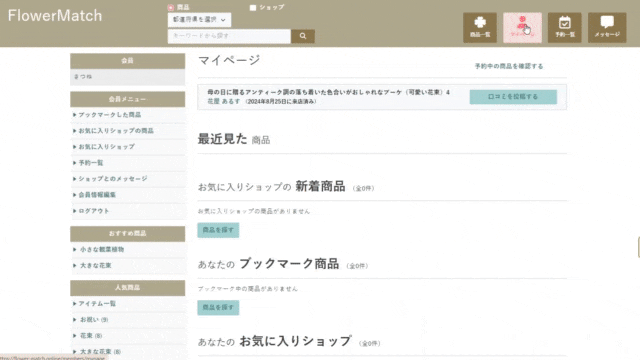
Task: Open お気に入りショップの商品 menu item
Action: [116, 131]
